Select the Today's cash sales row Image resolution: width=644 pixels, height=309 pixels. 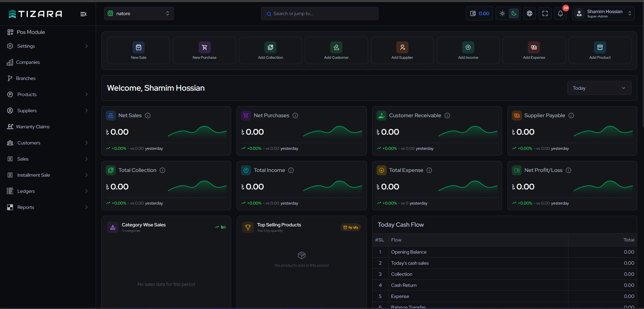[505, 263]
